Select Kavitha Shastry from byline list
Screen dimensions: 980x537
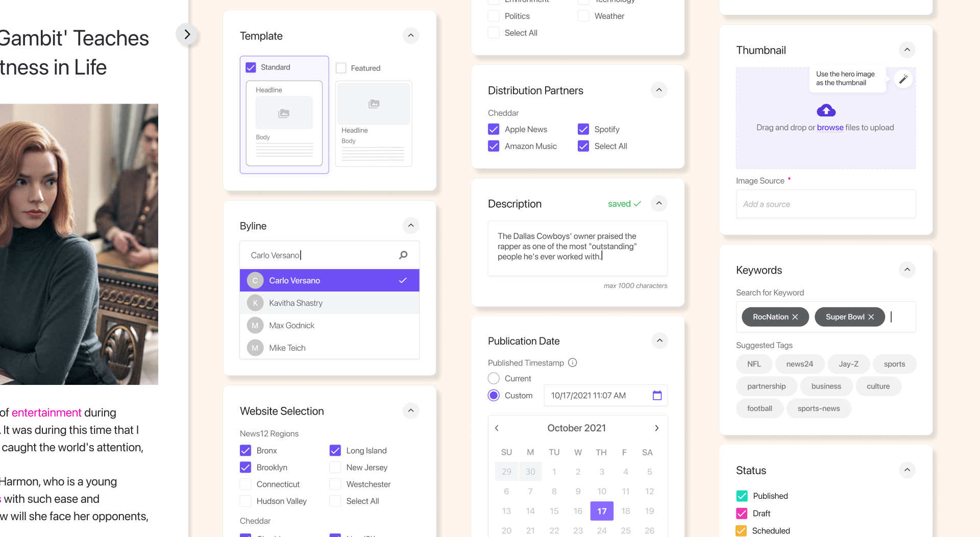pyautogui.click(x=330, y=303)
